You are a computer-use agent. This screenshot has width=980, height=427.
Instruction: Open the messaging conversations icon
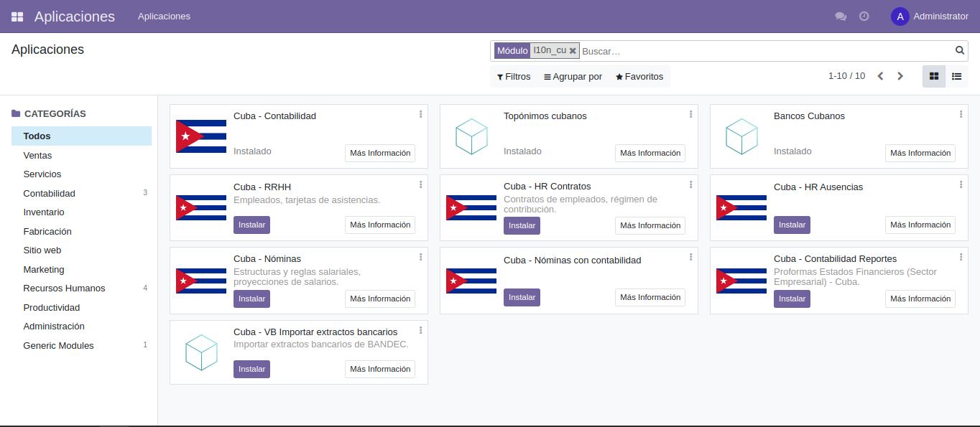pyautogui.click(x=841, y=16)
